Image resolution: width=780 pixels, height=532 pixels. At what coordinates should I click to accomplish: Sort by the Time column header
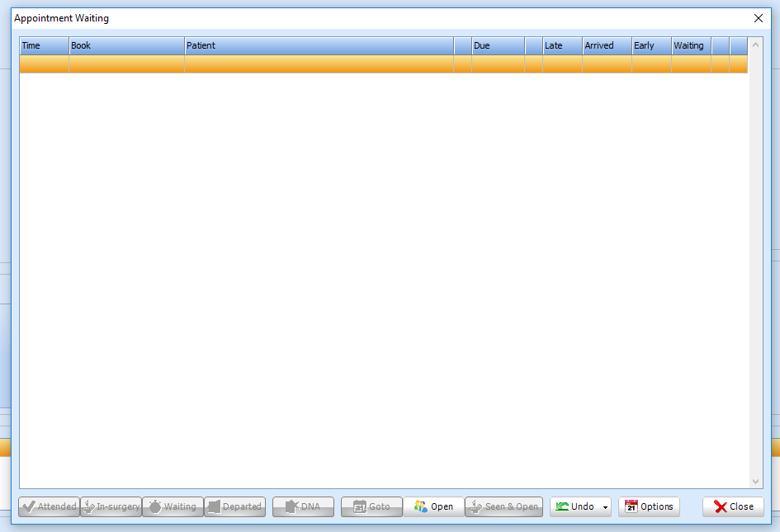point(45,45)
